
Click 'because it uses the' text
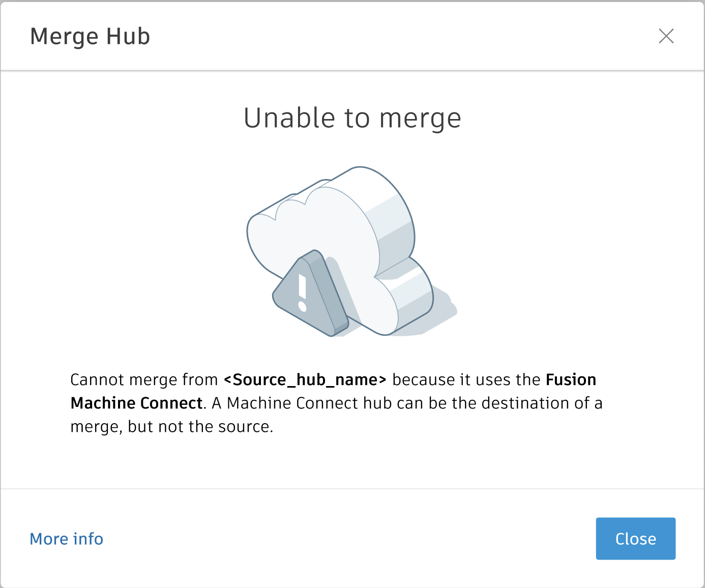point(466,380)
